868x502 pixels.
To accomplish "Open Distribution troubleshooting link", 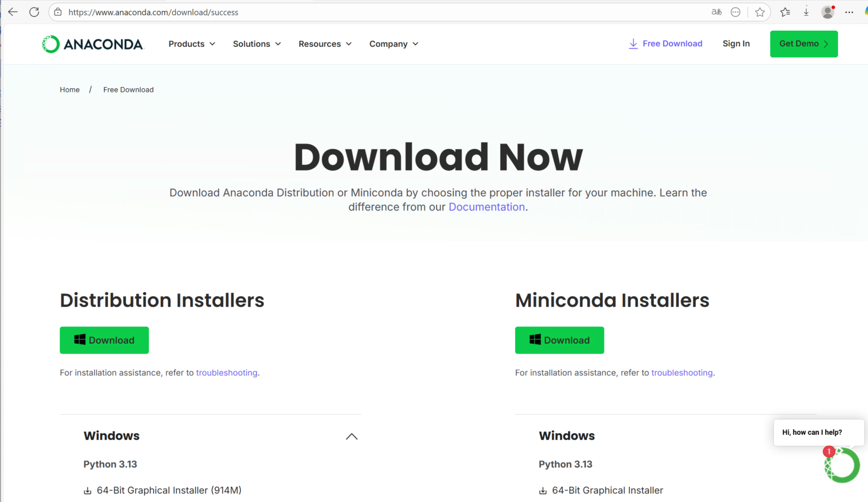I will [227, 373].
